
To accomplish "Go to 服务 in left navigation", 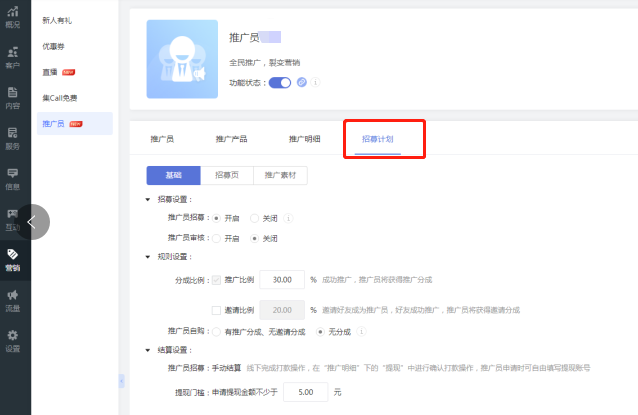I will 12,138.
